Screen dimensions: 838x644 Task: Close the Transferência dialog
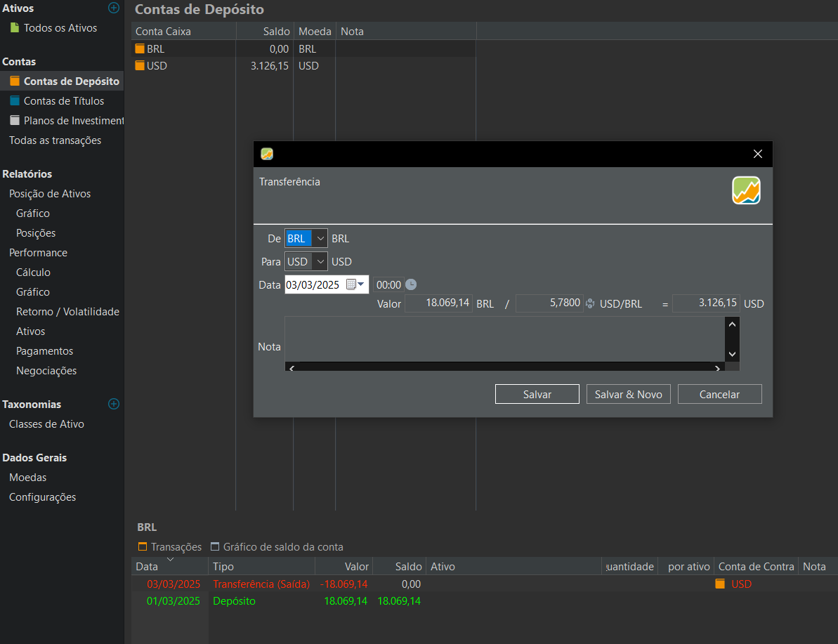pyautogui.click(x=758, y=154)
